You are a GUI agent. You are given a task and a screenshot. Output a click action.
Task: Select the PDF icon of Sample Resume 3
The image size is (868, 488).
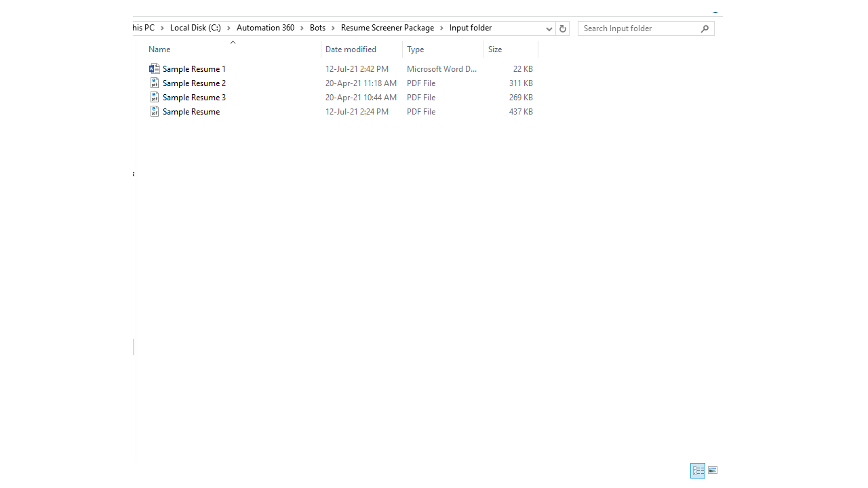click(x=155, y=97)
